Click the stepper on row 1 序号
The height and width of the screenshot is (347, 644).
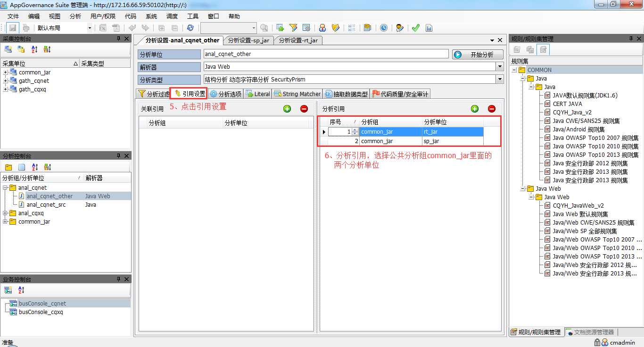pyautogui.click(x=355, y=132)
